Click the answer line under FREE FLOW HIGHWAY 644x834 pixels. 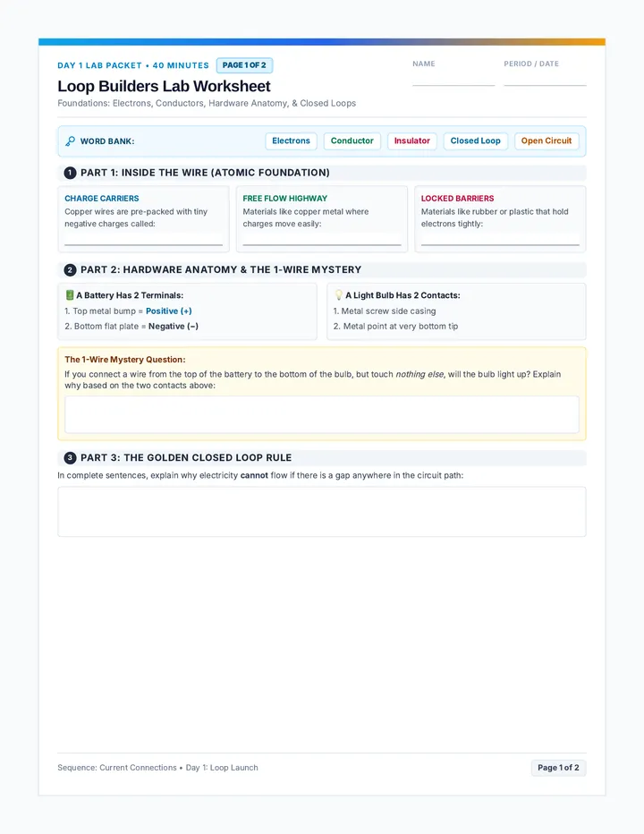tap(322, 244)
